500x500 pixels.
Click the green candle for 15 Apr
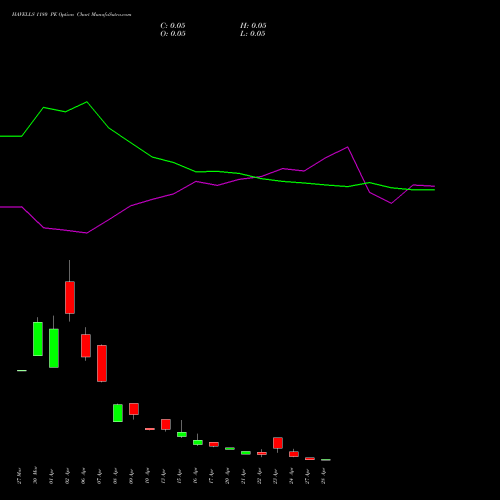(182, 434)
